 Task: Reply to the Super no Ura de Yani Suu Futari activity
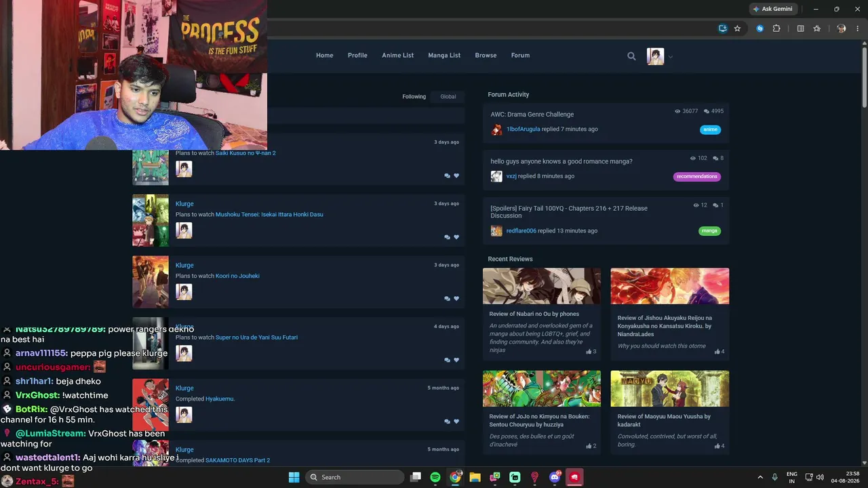447,360
